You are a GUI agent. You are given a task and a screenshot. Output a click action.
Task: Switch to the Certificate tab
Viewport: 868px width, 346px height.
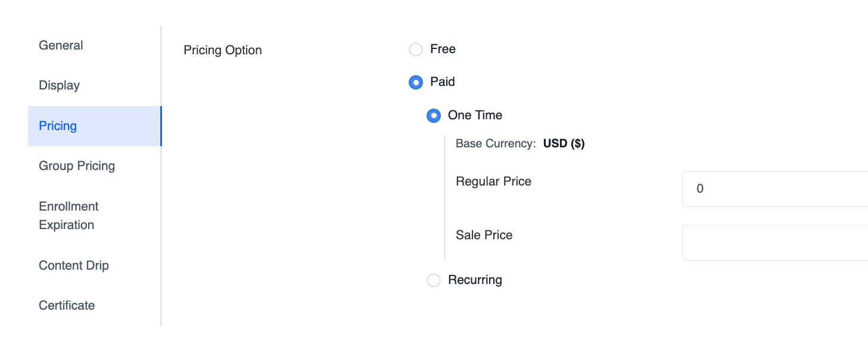[x=67, y=305]
